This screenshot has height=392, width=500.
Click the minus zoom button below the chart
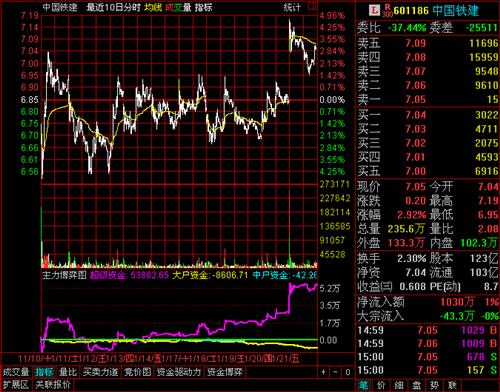335,372
